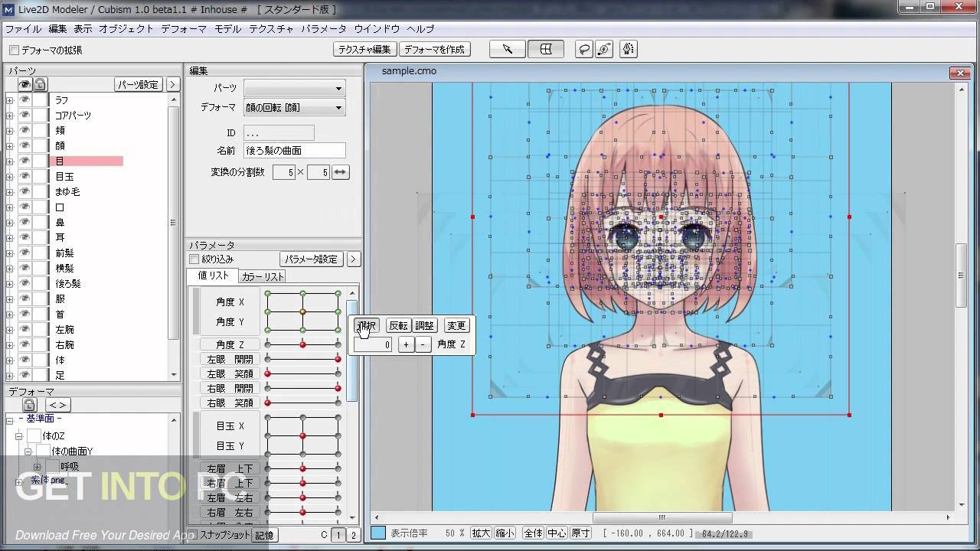Hide the 服 part using its eye icon
980x551 pixels.
point(24,298)
